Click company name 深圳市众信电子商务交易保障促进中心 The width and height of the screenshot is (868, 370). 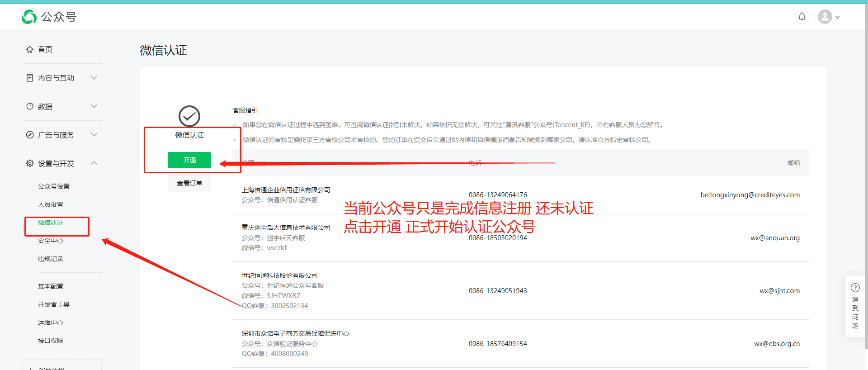click(295, 333)
